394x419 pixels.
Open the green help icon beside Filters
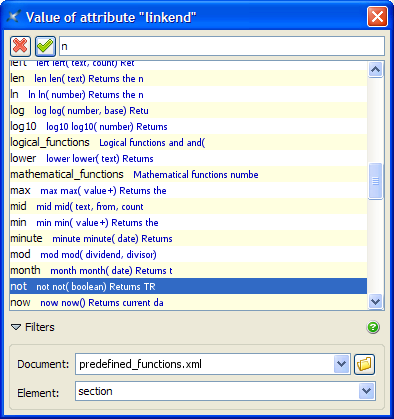tap(373, 327)
